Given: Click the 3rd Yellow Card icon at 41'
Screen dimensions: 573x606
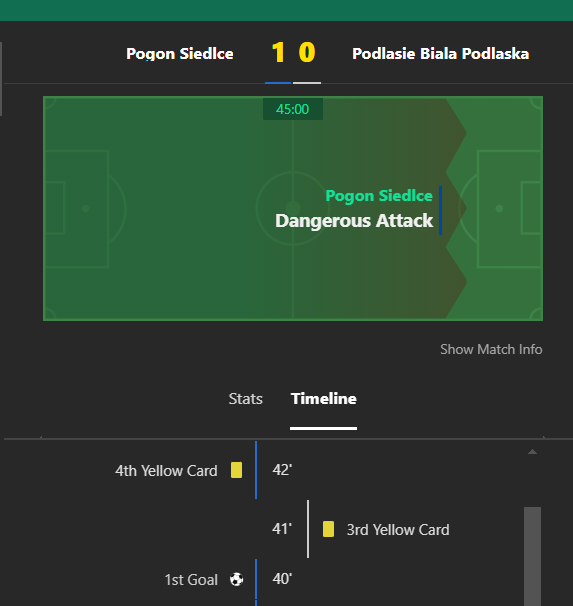Looking at the screenshot, I should [328, 529].
